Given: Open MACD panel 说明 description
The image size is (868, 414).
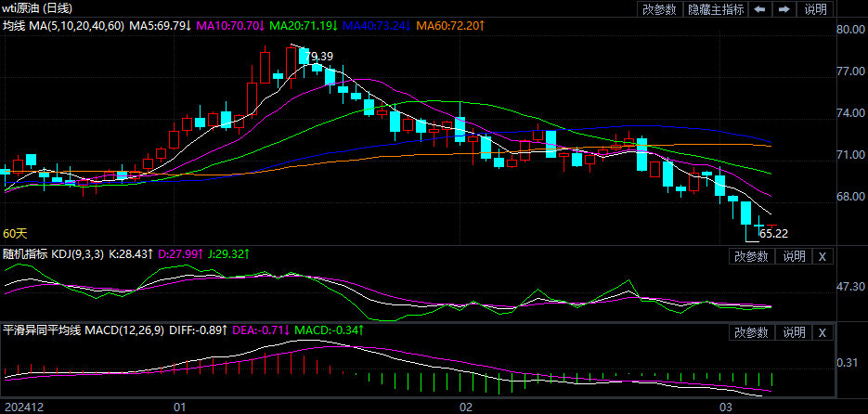Looking at the screenshot, I should pos(794,332).
